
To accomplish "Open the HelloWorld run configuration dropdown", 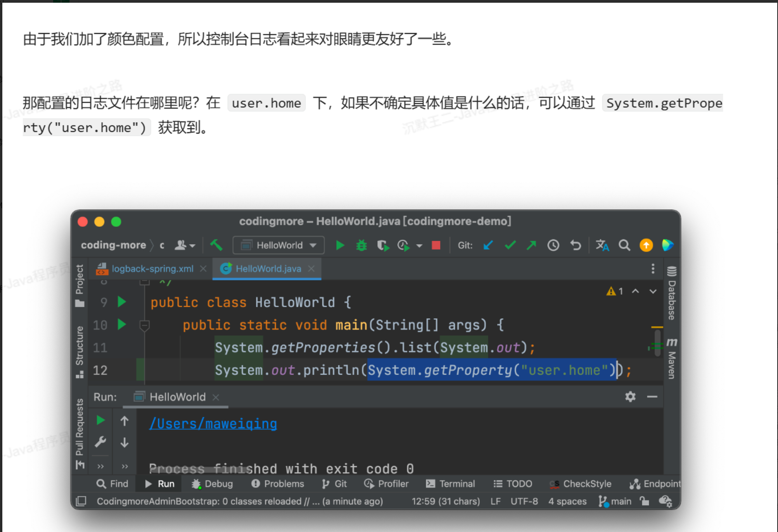I will coord(278,245).
